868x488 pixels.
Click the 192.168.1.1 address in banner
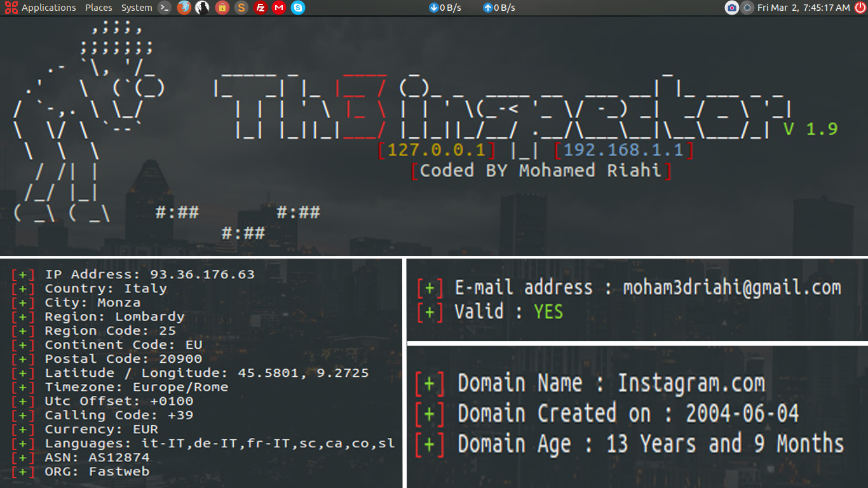pos(623,151)
